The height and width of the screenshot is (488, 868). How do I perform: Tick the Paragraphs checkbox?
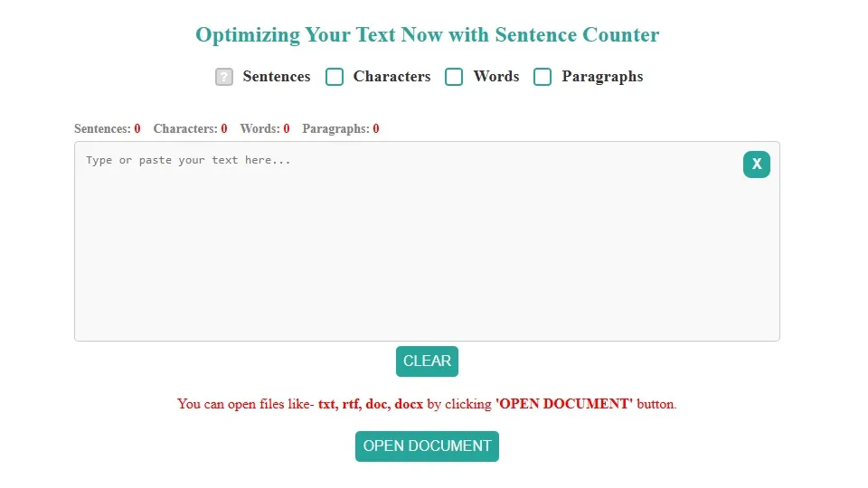coord(542,77)
